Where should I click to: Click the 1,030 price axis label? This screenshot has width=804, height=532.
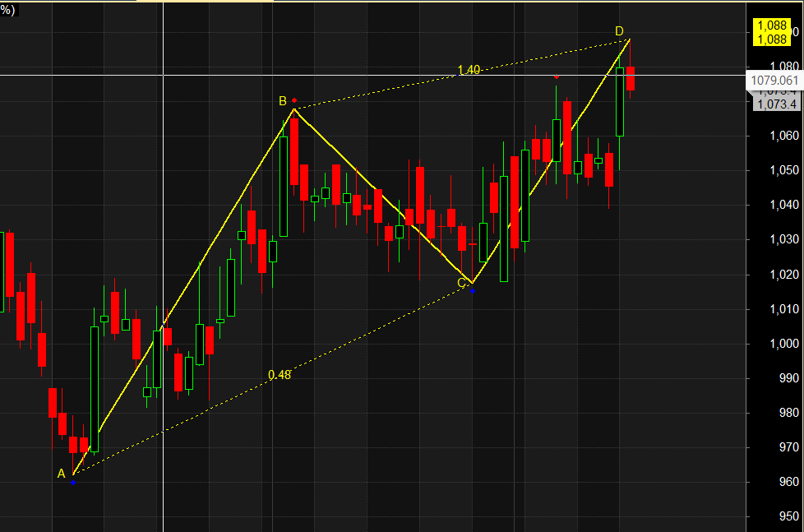tap(784, 239)
